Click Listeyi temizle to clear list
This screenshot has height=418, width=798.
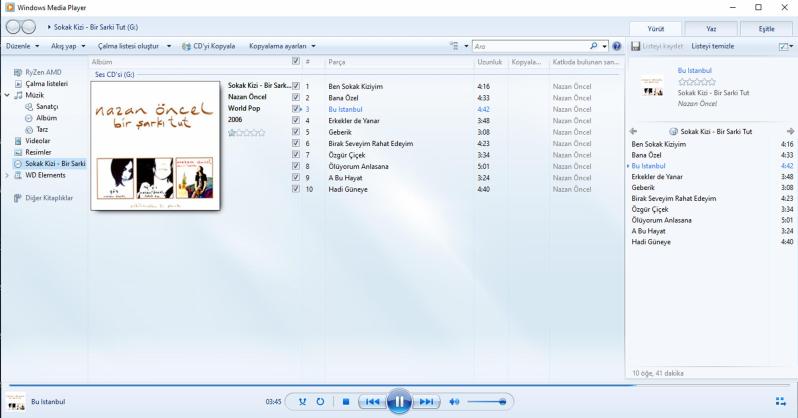712,46
